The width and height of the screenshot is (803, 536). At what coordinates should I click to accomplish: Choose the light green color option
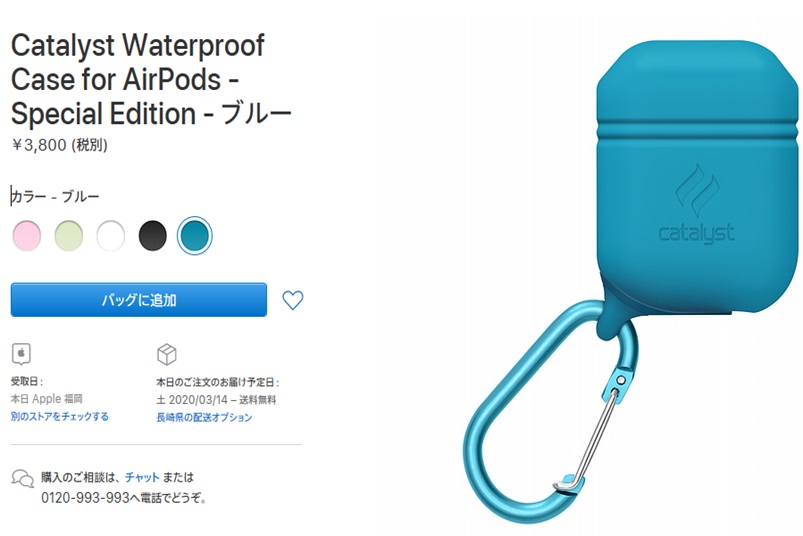(x=69, y=235)
